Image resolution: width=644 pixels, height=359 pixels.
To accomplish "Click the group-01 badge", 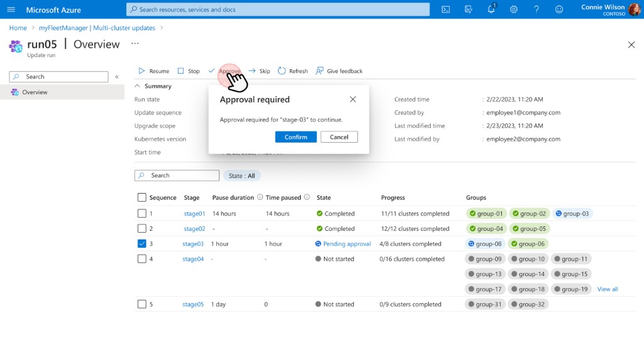I will [x=486, y=214].
